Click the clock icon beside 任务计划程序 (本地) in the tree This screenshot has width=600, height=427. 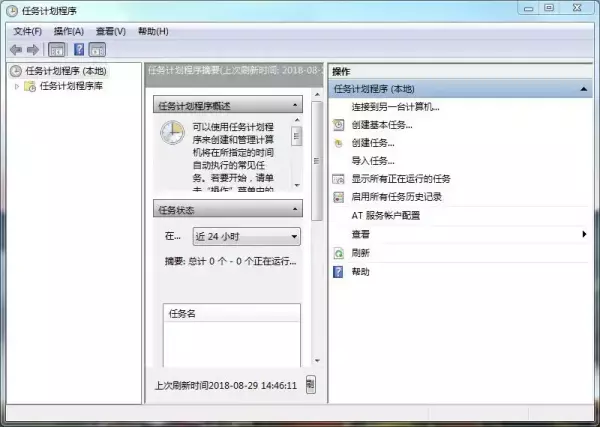click(x=16, y=71)
